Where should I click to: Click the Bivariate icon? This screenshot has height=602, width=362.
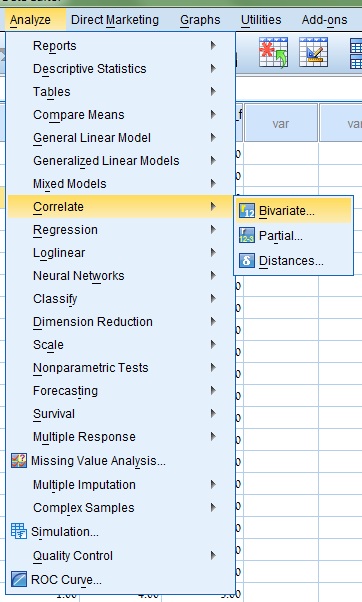[246, 211]
